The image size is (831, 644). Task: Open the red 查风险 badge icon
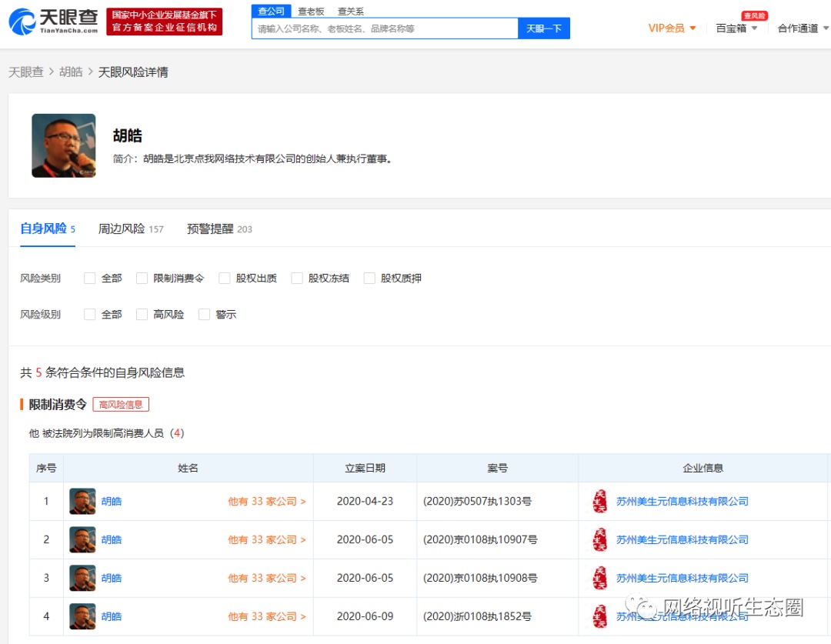click(x=754, y=15)
